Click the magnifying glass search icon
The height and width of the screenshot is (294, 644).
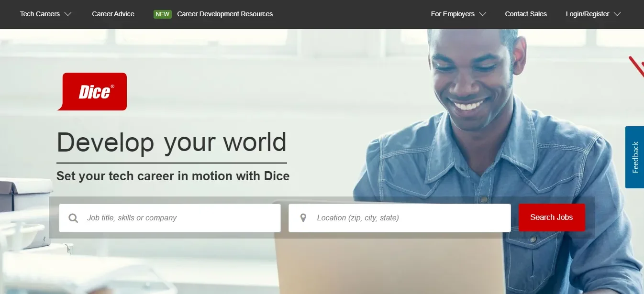73,218
